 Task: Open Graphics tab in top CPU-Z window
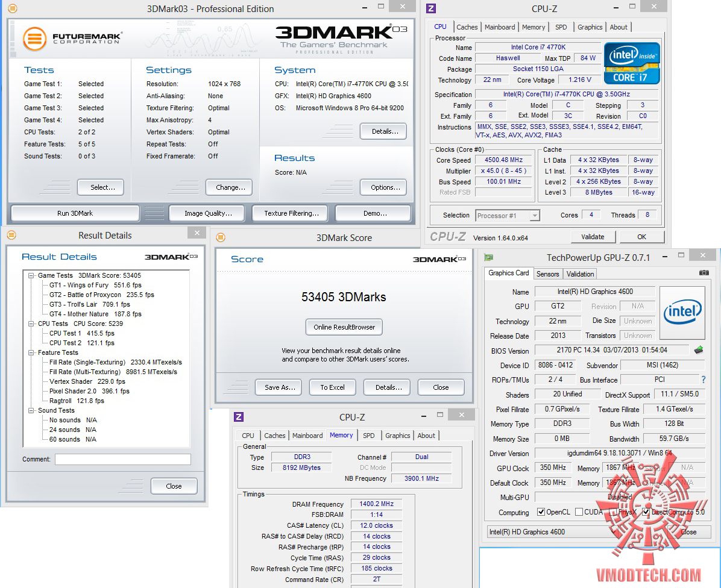[590, 27]
